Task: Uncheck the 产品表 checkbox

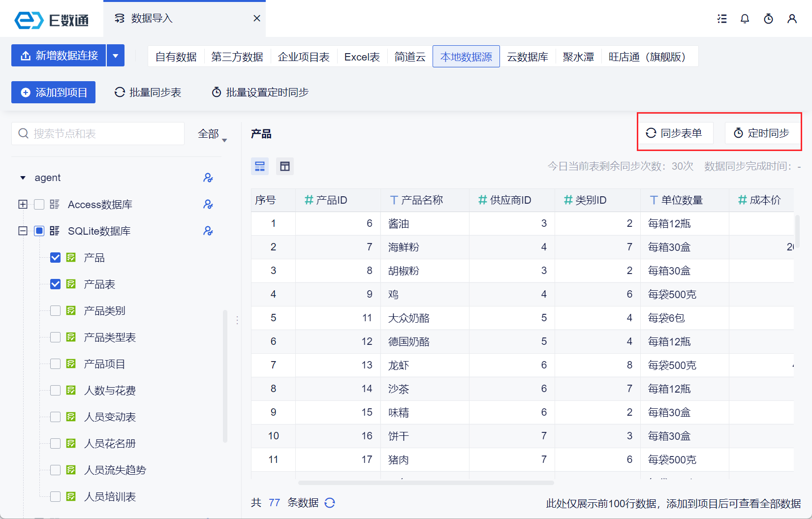Action: coord(56,284)
